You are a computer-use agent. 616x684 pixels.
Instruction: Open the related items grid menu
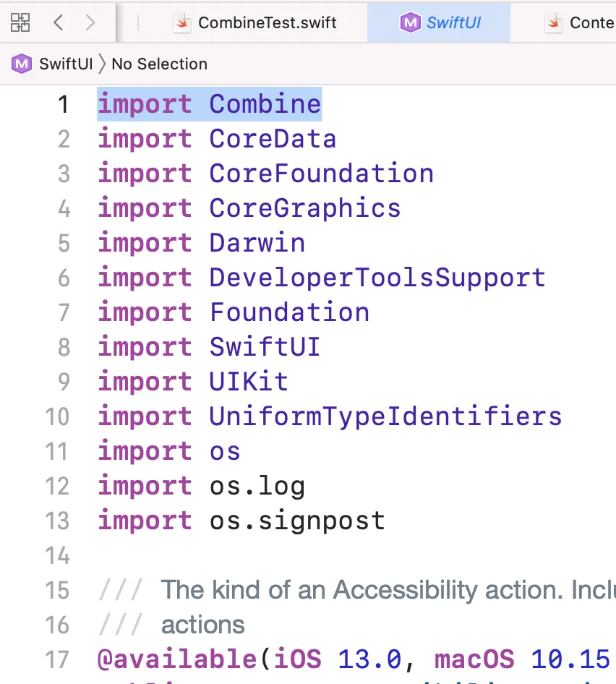point(20,22)
